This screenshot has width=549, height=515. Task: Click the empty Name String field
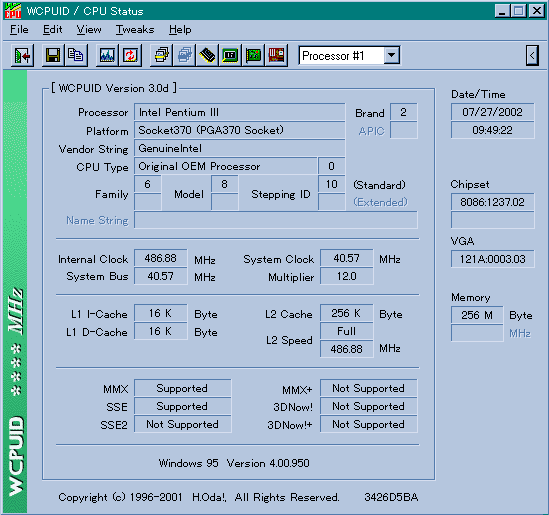276,220
